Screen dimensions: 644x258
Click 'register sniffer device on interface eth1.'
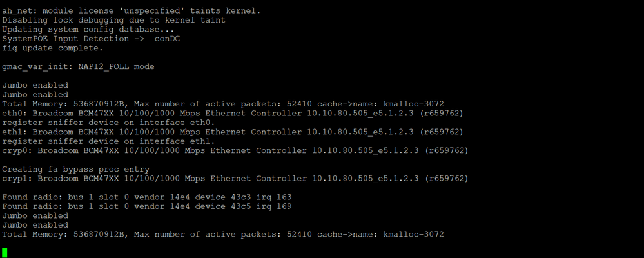click(x=109, y=141)
